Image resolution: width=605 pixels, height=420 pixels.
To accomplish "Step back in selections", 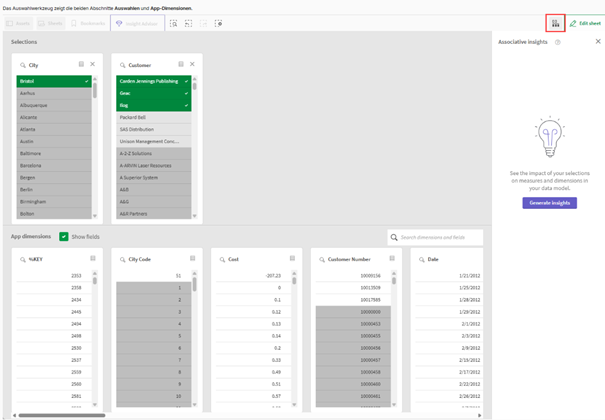I will [x=188, y=24].
